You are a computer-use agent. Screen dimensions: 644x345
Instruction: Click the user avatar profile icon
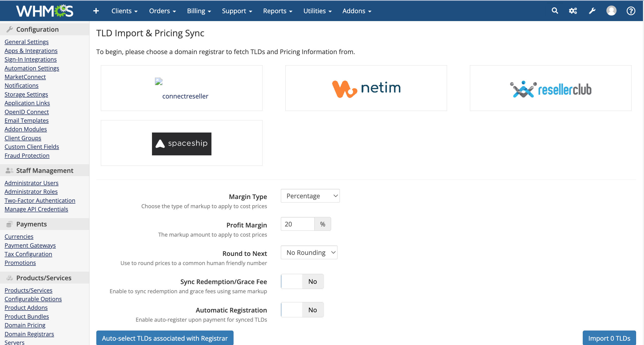(x=611, y=11)
